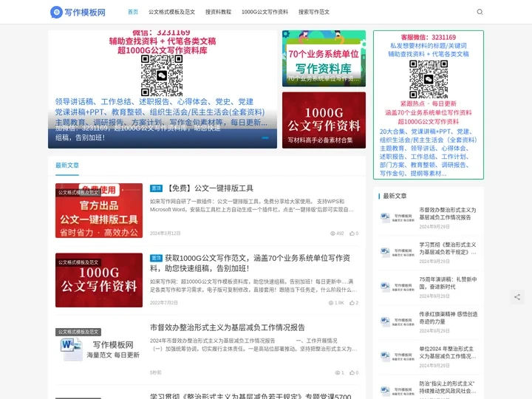Screen dimensions: 532x399
Task: Click the views eye icon showing 1.8K
Action: coord(331,303)
